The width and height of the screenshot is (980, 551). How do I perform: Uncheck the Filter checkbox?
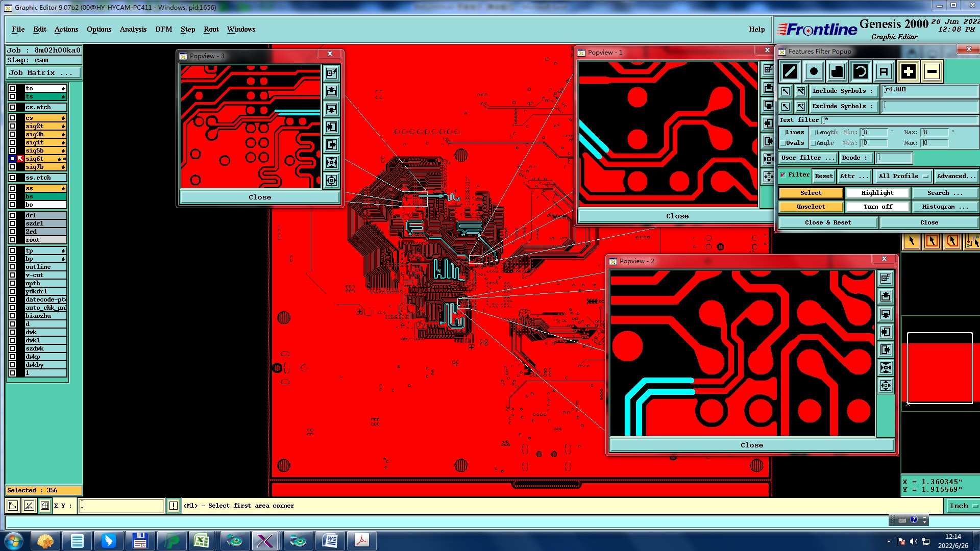point(782,175)
